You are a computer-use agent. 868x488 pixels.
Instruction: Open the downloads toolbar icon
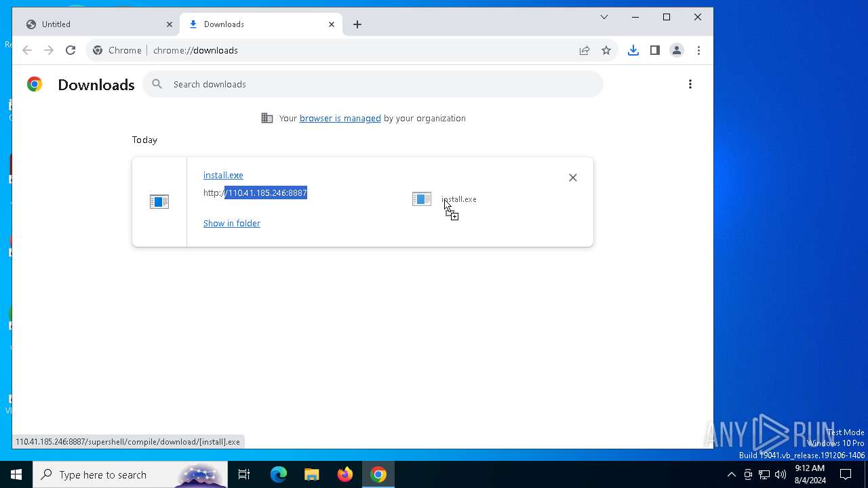[633, 50]
